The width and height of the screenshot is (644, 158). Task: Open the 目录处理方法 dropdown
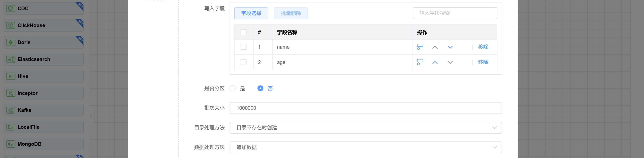tap(365, 128)
